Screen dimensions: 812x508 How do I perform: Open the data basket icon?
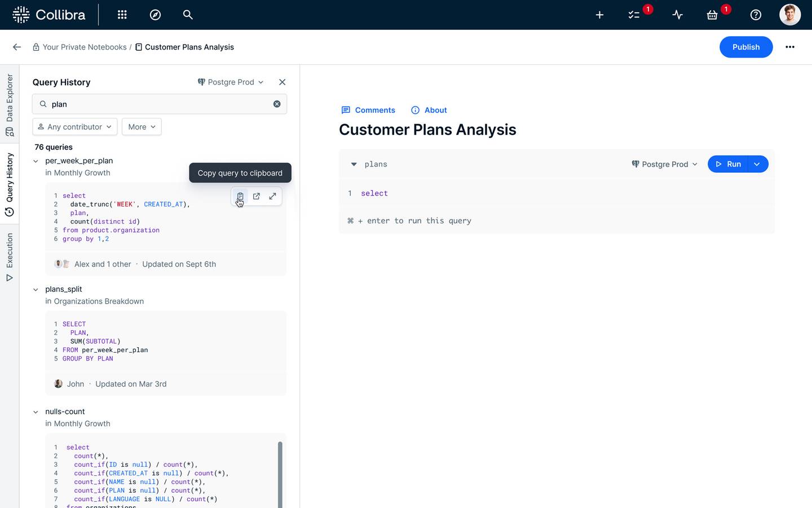[712, 15]
